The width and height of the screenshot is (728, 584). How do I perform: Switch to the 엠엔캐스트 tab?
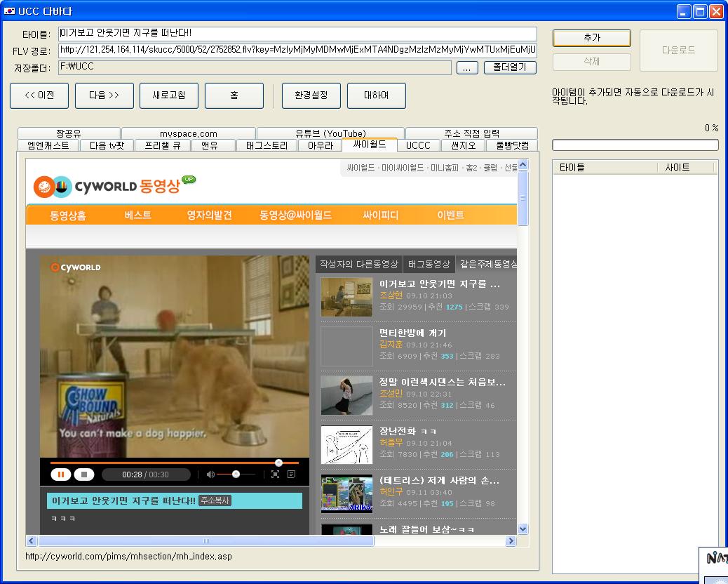coord(48,145)
